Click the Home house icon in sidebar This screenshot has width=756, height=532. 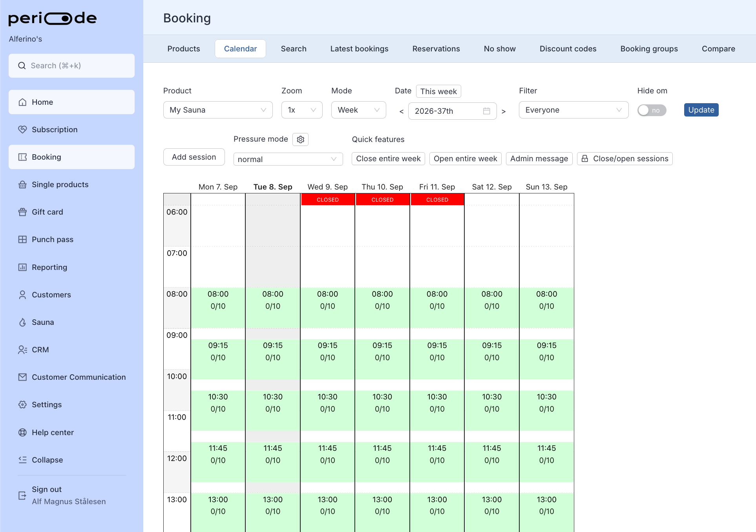click(23, 102)
